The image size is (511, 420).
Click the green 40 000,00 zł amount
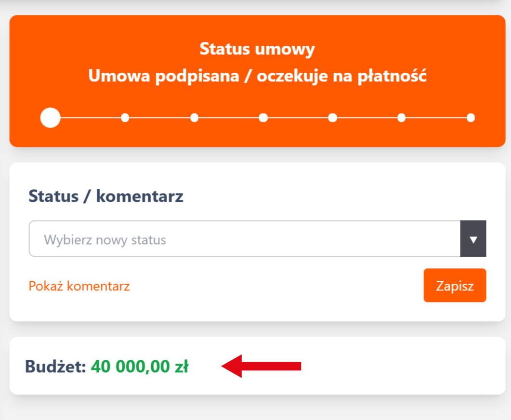[x=140, y=367]
